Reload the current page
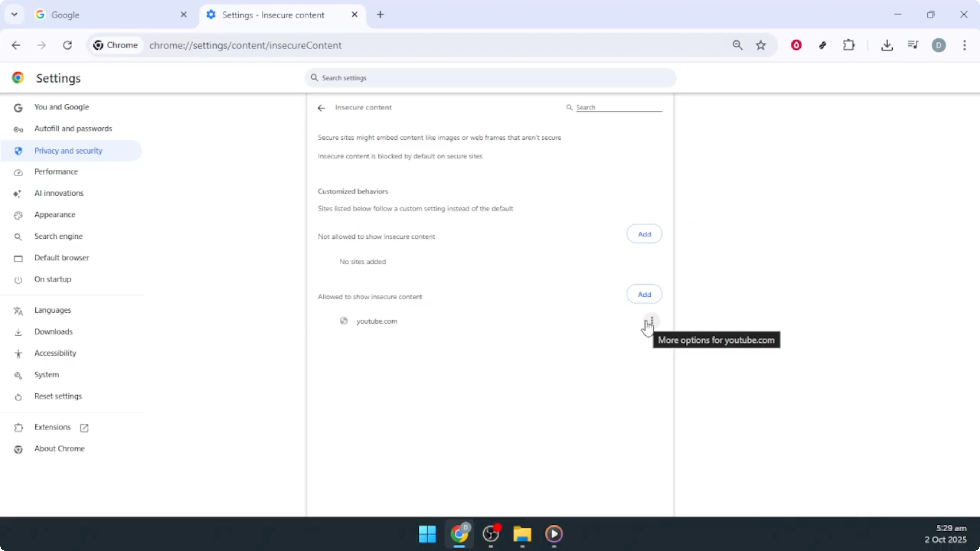The image size is (980, 551). tap(67, 45)
